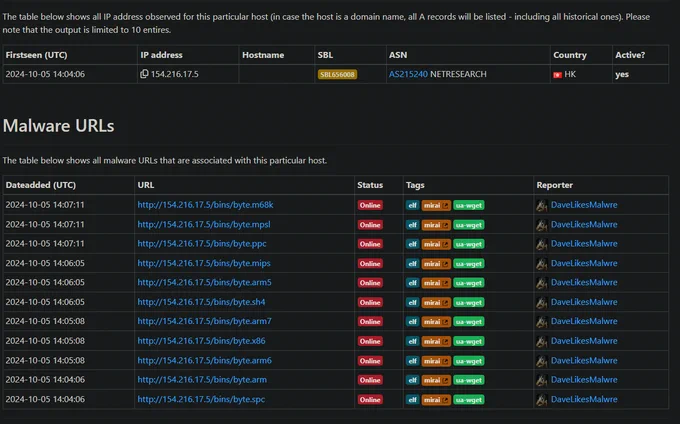Copy IP address 154.216.17.5 via copy icon

point(144,74)
